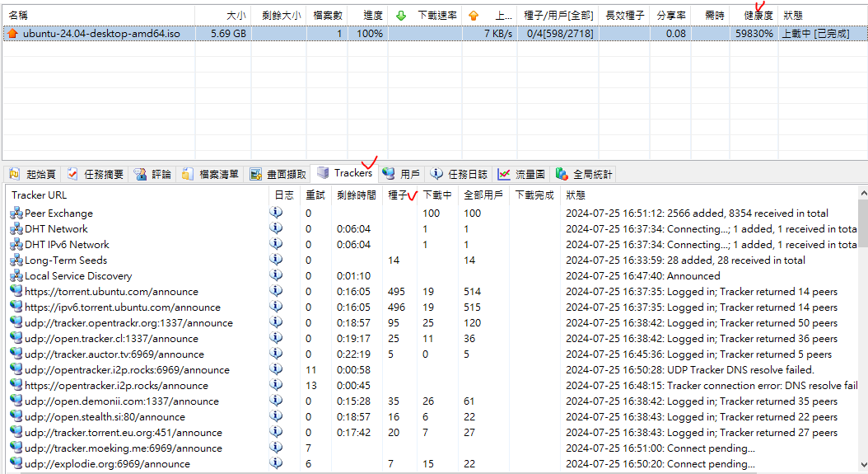The width and height of the screenshot is (868, 474).
Task: Open log icon for udp://tracker.torrent.eu.org row
Action: [x=276, y=431]
